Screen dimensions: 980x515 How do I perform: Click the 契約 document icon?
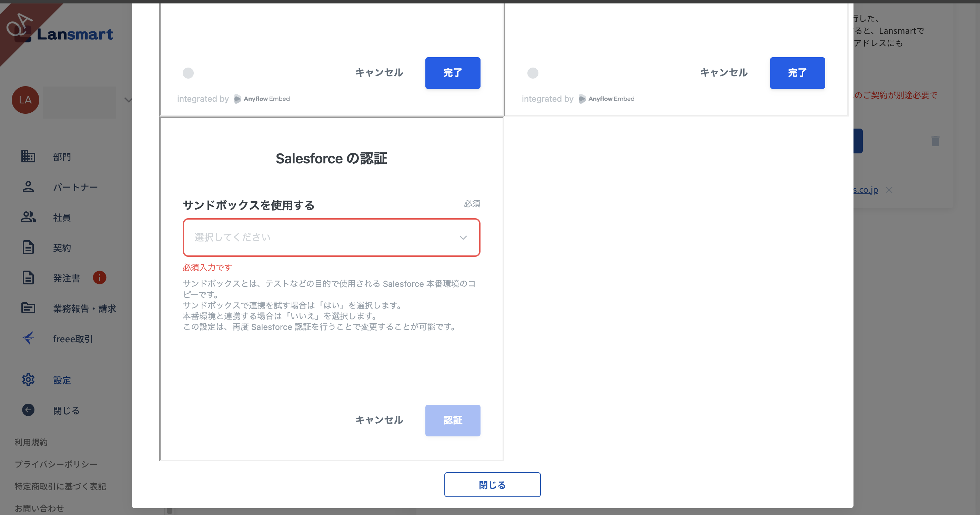click(x=28, y=247)
